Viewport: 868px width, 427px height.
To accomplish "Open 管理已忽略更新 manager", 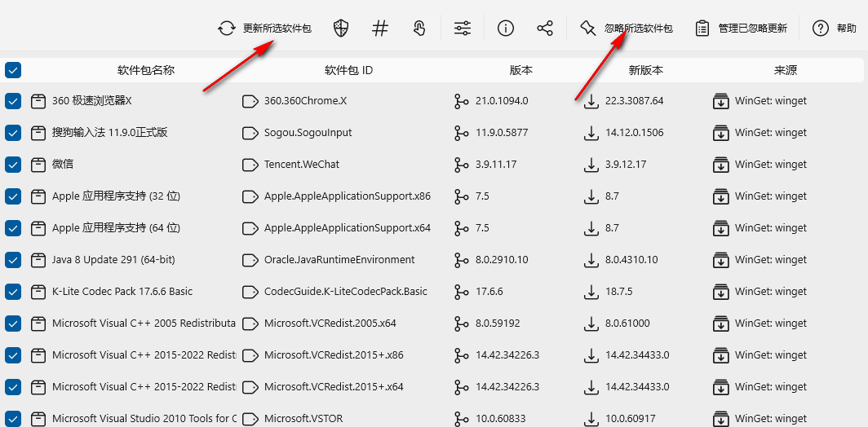I will 741,29.
